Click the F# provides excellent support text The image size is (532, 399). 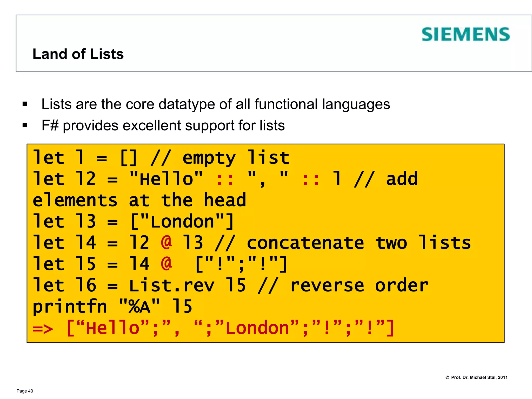click(163, 126)
